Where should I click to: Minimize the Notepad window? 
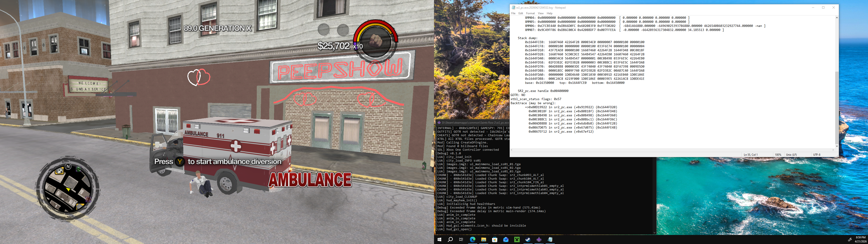click(813, 7)
